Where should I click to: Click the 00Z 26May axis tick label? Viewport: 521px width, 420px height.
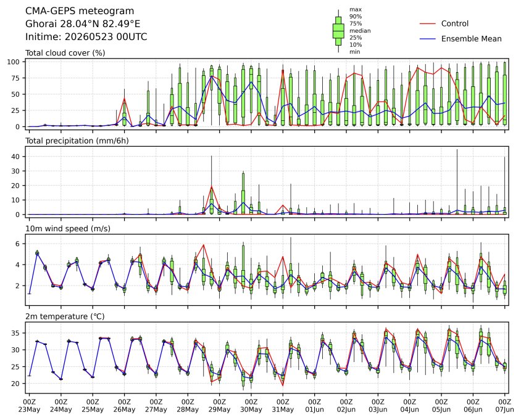tap(124, 405)
